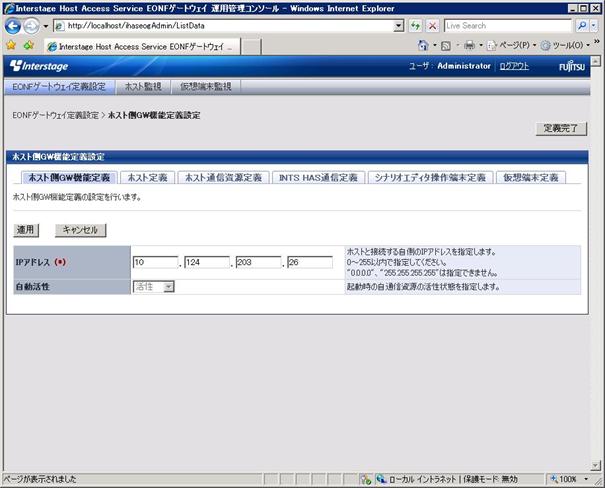Click the Internet Explorer title bar icon
605x488 pixels.
[x=9, y=8]
